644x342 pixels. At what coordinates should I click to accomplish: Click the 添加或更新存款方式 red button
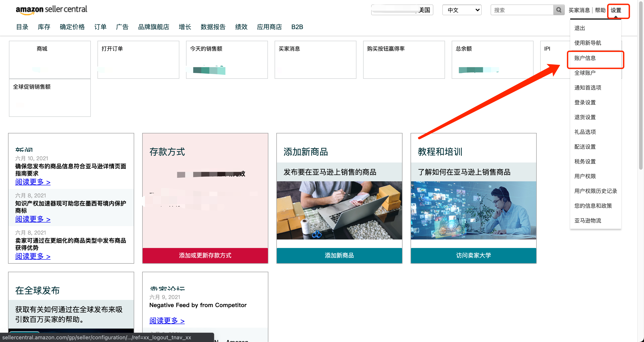tap(205, 255)
